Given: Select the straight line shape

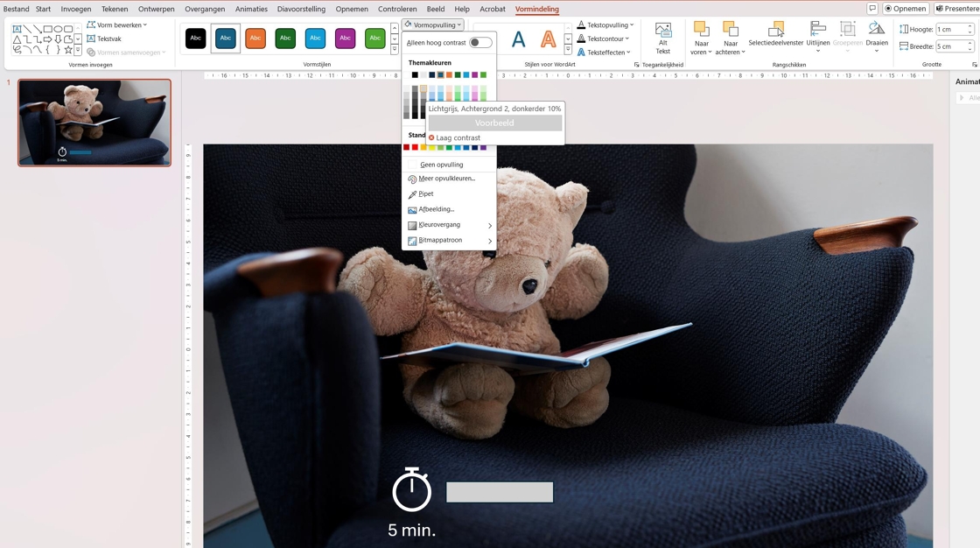Looking at the screenshot, I should [x=27, y=29].
